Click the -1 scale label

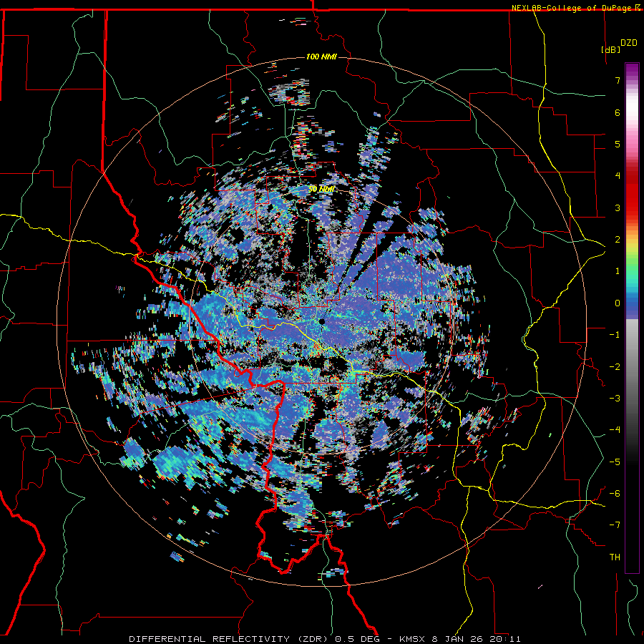[615, 335]
